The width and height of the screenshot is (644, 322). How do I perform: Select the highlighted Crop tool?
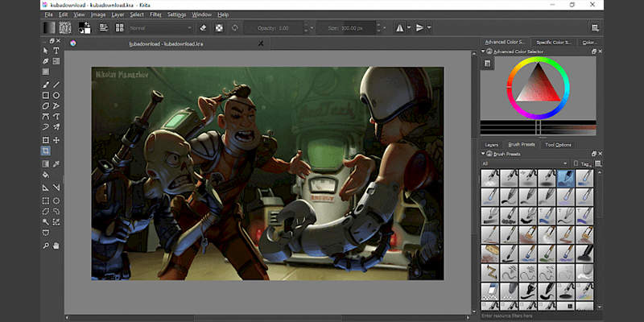tap(46, 151)
